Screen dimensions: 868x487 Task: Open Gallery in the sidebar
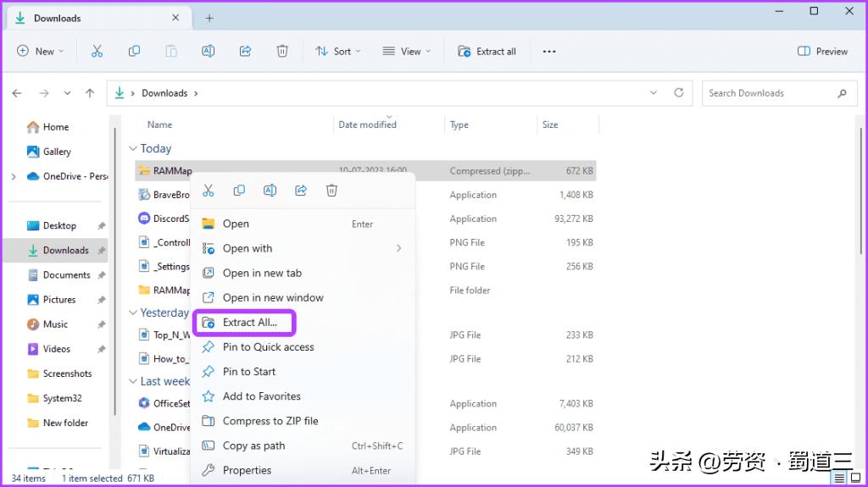point(49,152)
